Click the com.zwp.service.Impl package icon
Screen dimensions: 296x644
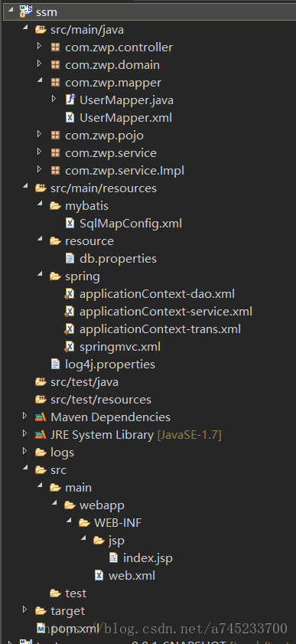(55, 171)
